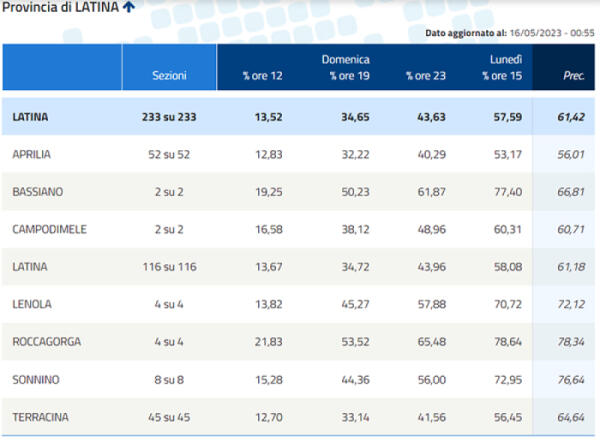Click the up arrow beside Provincia di LATINA
The width and height of the screenshot is (600, 443).
(129, 8)
